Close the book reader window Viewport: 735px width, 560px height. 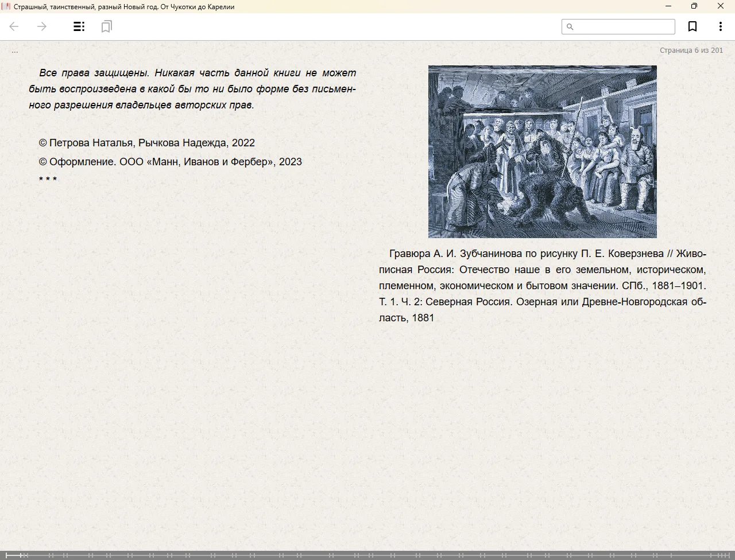(721, 6)
